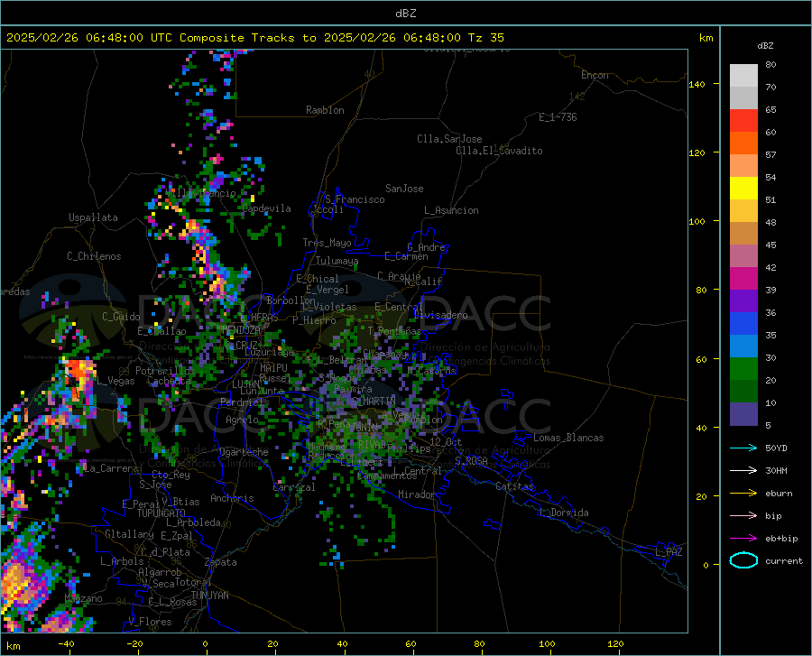Click the C_Chilenos place label
The width and height of the screenshot is (812, 656).
pyautogui.click(x=94, y=256)
